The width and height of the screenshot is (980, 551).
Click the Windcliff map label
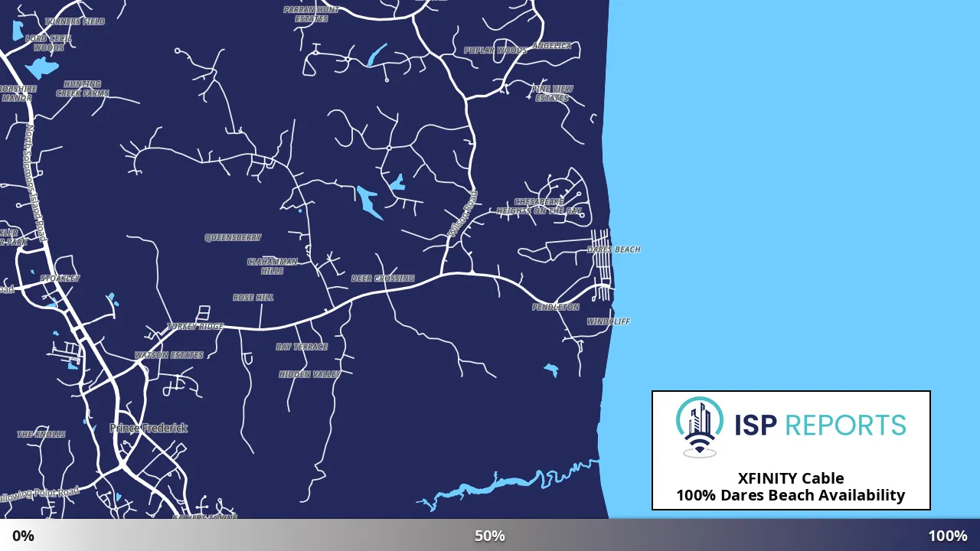pyautogui.click(x=609, y=321)
